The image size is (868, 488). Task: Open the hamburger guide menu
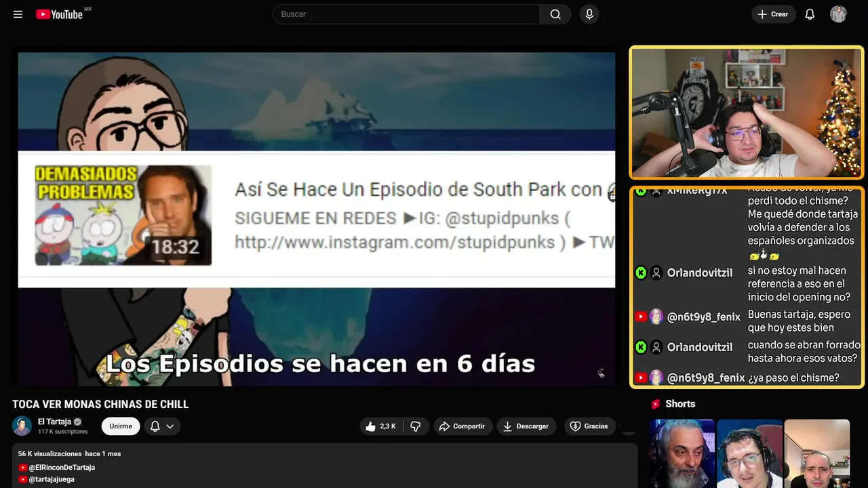click(18, 14)
